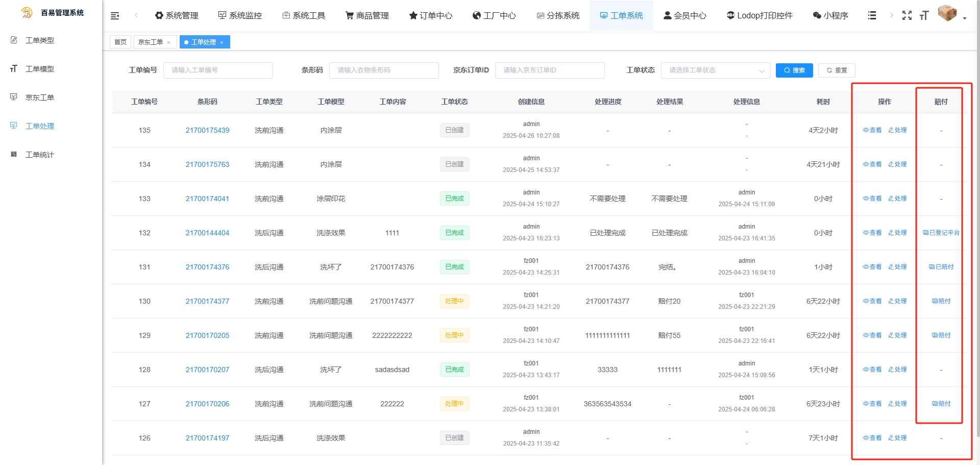Viewport: 980px width, 465px height.
Task: Open barcode link 21700175439
Action: click(207, 130)
